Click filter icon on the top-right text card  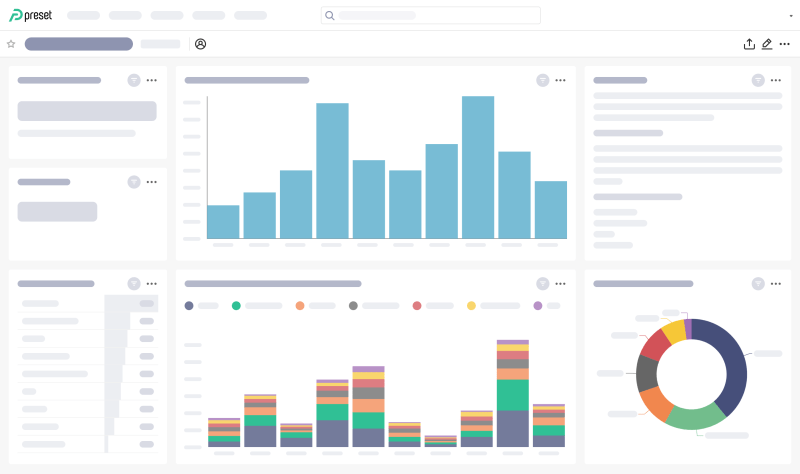point(758,80)
